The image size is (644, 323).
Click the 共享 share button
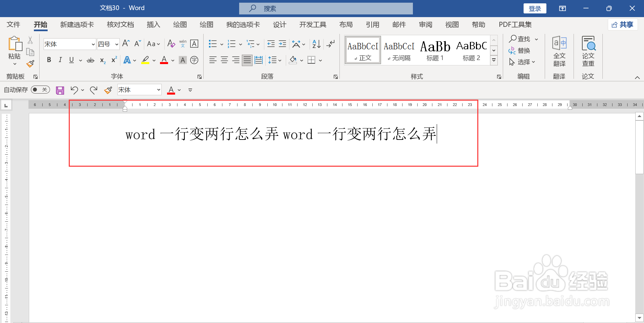(623, 24)
